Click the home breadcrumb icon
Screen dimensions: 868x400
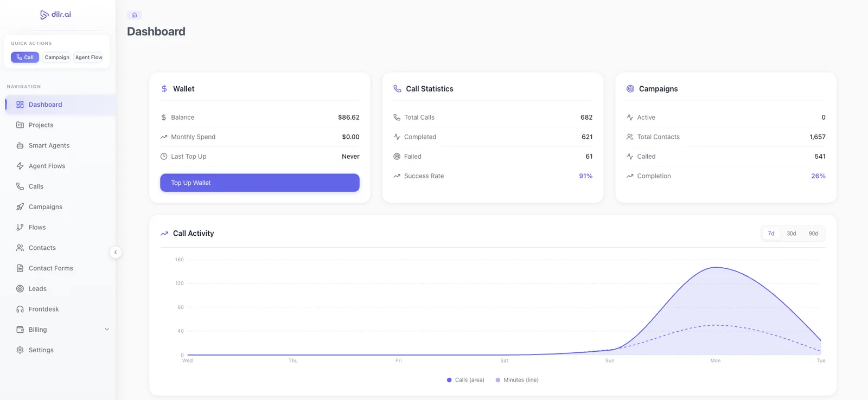tap(134, 15)
